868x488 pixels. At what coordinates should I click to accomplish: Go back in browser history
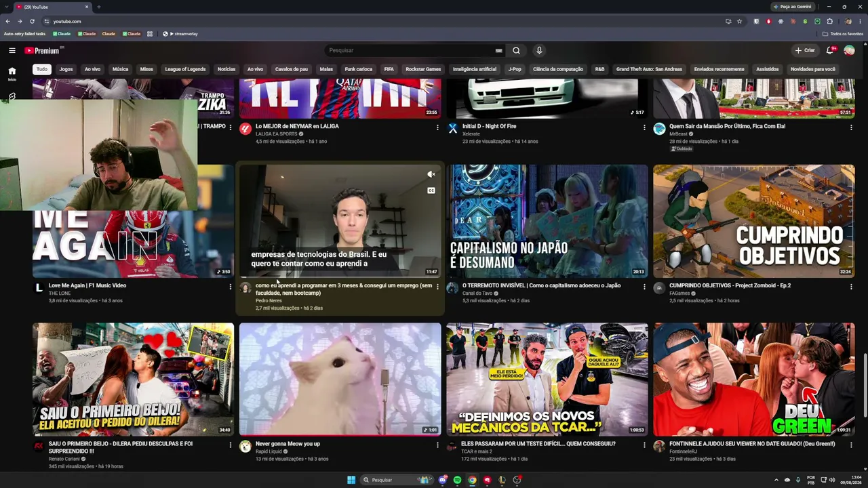(7, 21)
